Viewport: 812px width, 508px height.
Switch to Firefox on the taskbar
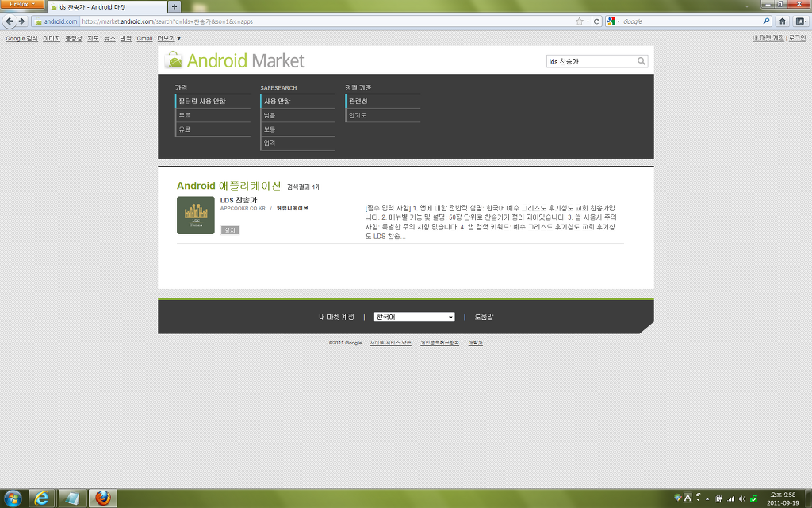click(102, 498)
